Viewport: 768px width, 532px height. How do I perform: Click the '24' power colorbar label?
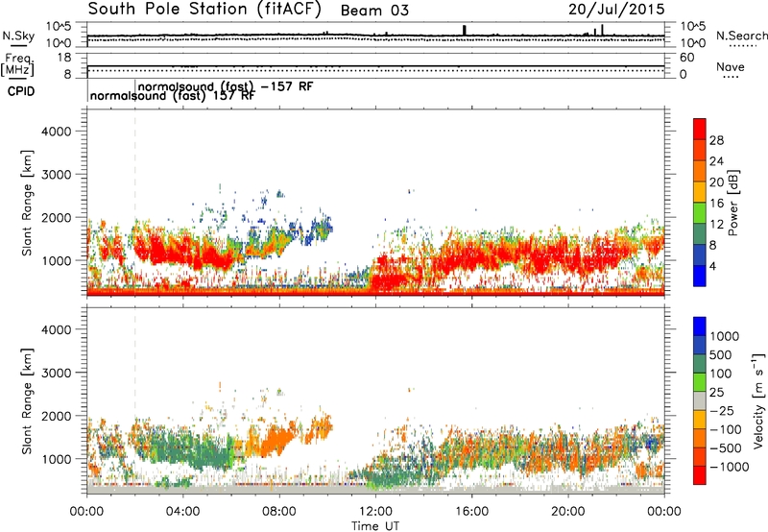[x=716, y=161]
